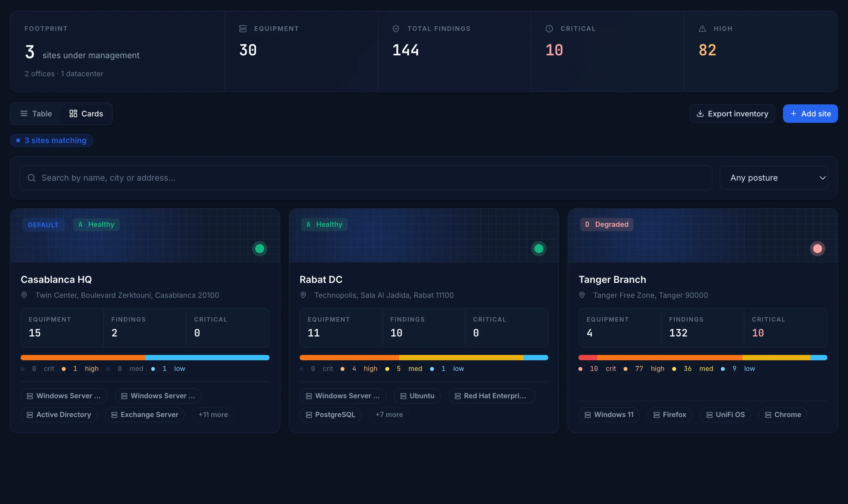Click Casablanca HQ equipment value 15
Image resolution: width=848 pixels, height=504 pixels.
(x=34, y=333)
